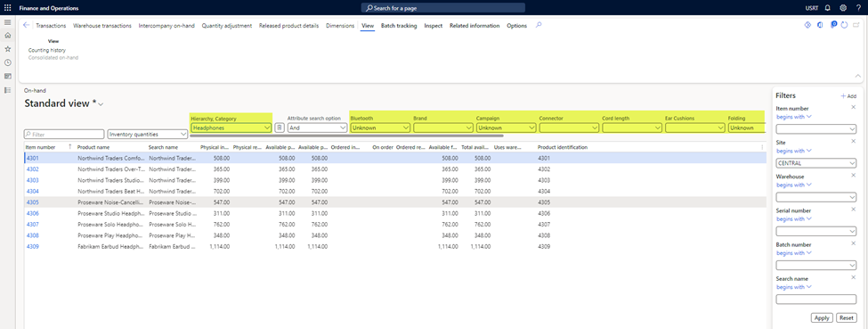
Task: Open the notifications bell
Action: [828, 8]
